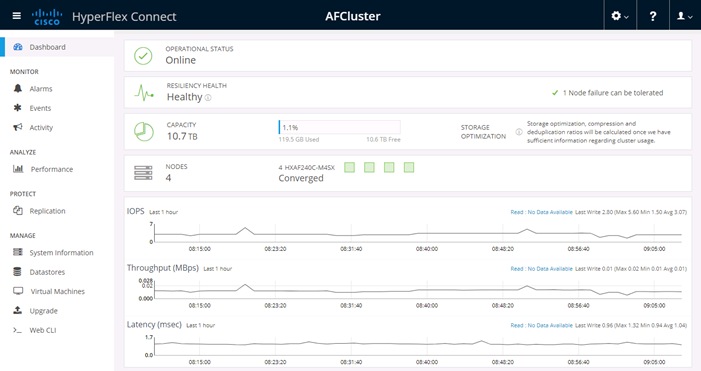Open Web CLI page
Image resolution: width=701 pixels, height=371 pixels.
coord(43,330)
